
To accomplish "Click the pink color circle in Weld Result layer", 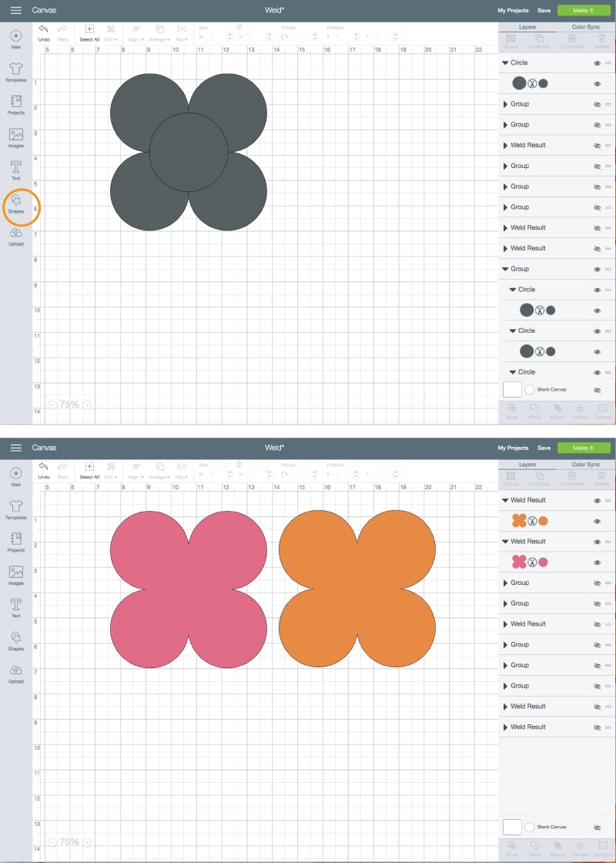I will click(x=543, y=562).
